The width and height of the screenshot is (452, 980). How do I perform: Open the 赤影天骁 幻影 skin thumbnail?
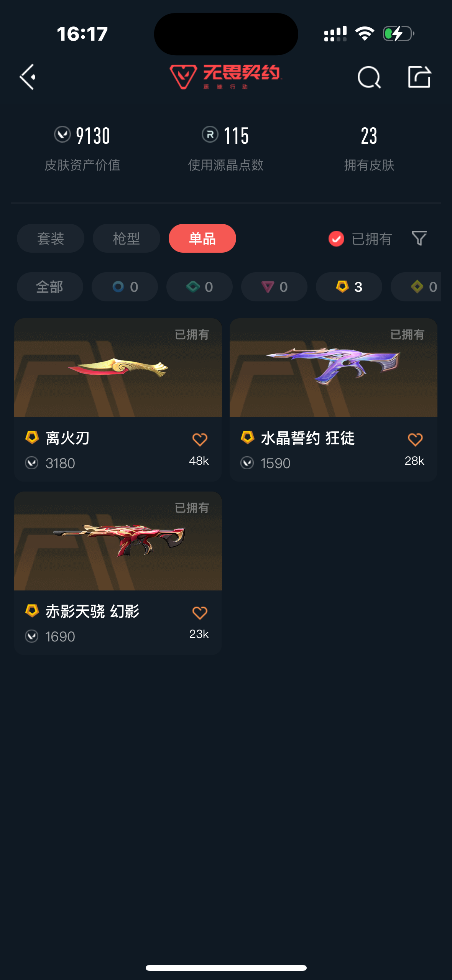pos(118,541)
